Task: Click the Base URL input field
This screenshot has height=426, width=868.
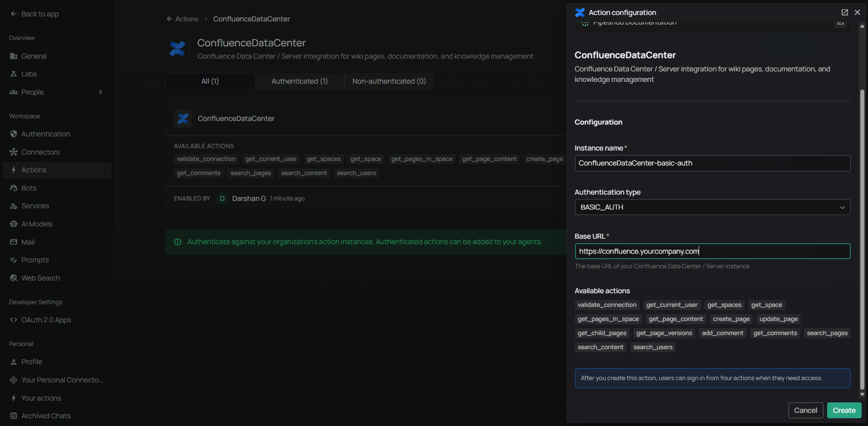Action: 712,251
